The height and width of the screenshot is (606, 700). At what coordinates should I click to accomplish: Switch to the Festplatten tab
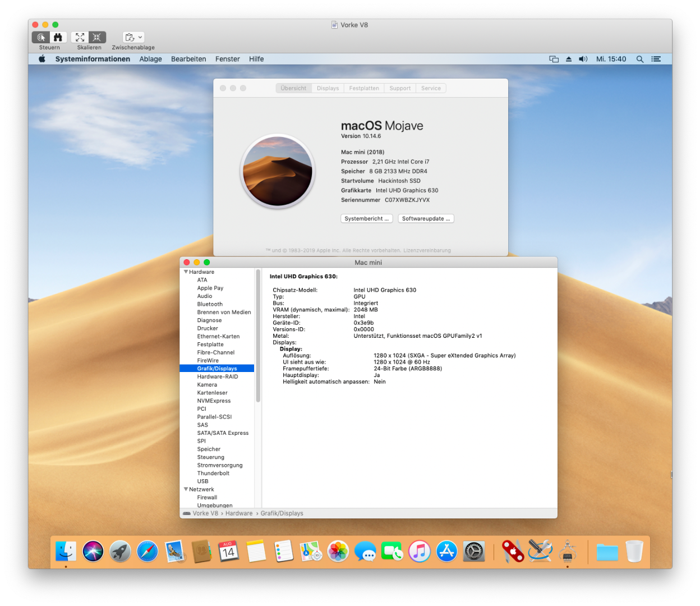tap(364, 88)
